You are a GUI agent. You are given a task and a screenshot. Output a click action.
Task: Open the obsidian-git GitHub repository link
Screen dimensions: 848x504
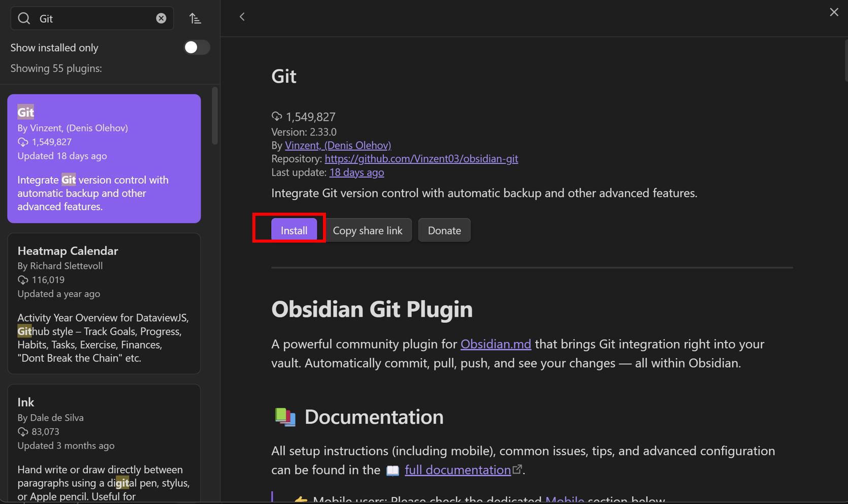(421, 158)
